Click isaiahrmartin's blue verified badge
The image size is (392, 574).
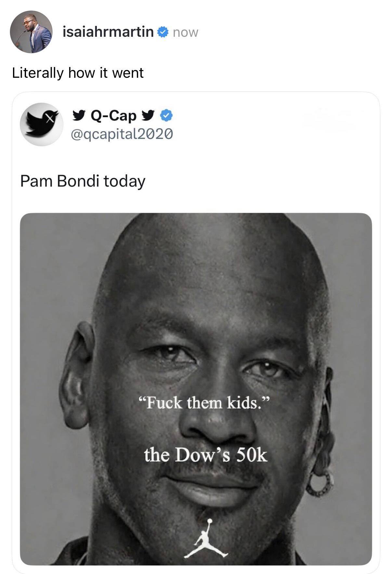click(163, 32)
